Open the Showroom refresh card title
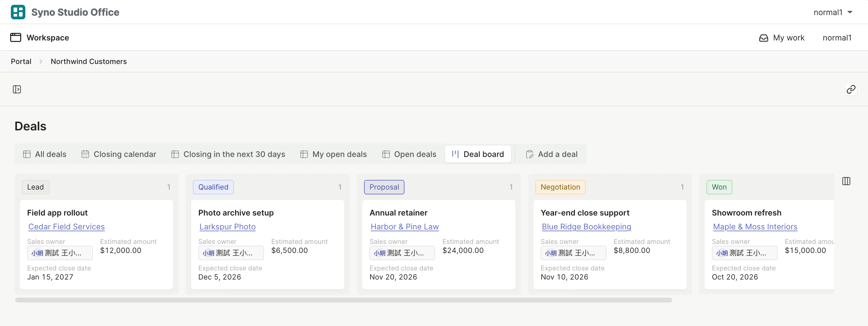The width and height of the screenshot is (868, 326). [746, 213]
